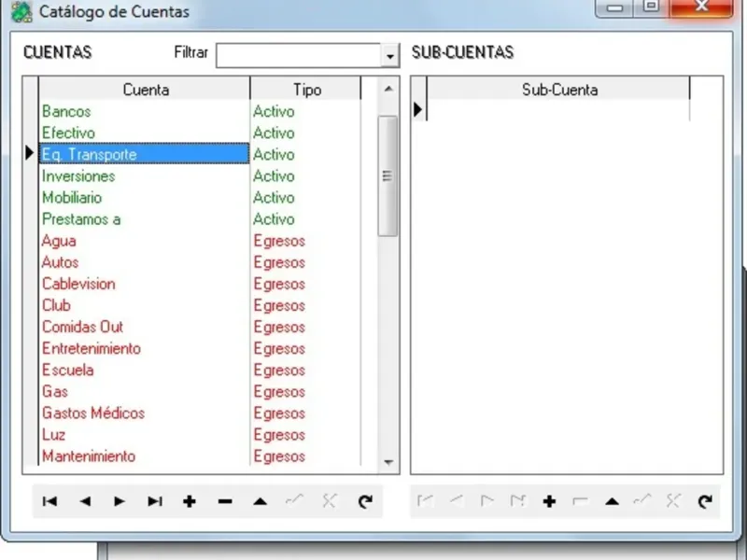Screen dimensions: 747x560
Task: Select the Mobiliario account row
Action: point(145,198)
